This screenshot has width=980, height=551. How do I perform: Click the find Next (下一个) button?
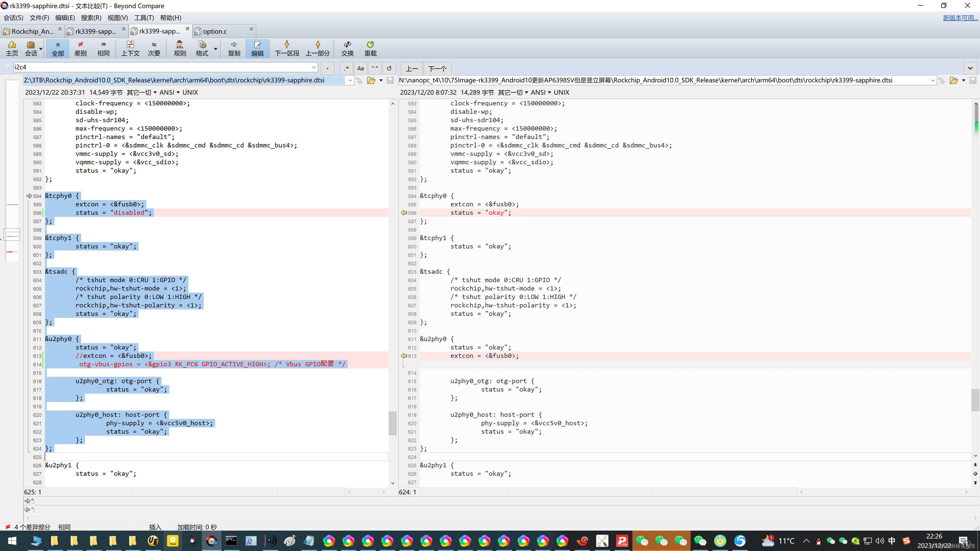point(437,68)
